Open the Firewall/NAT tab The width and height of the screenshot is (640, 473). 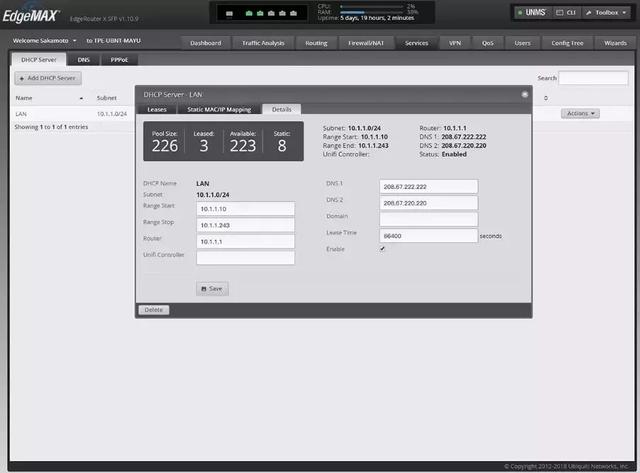click(x=366, y=43)
